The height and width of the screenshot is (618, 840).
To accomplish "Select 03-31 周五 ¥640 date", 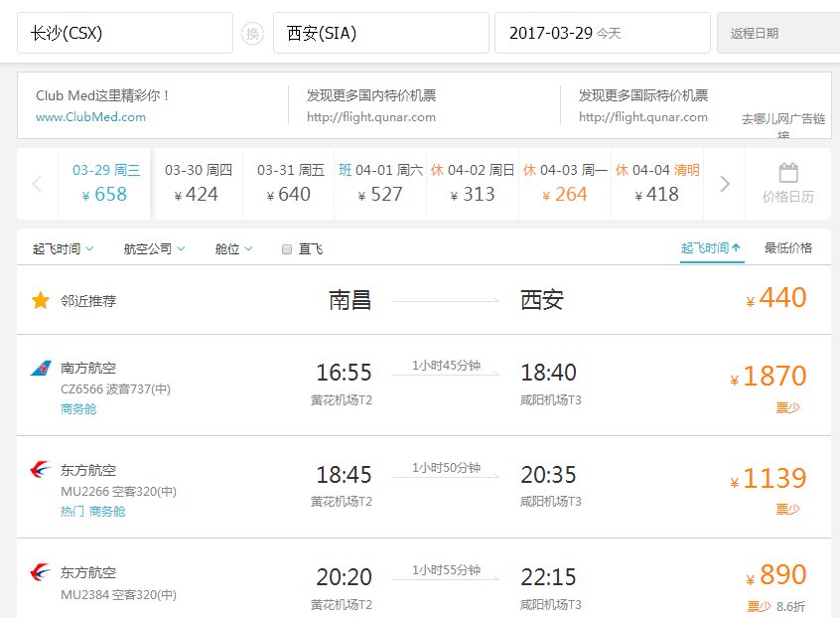I will (289, 183).
